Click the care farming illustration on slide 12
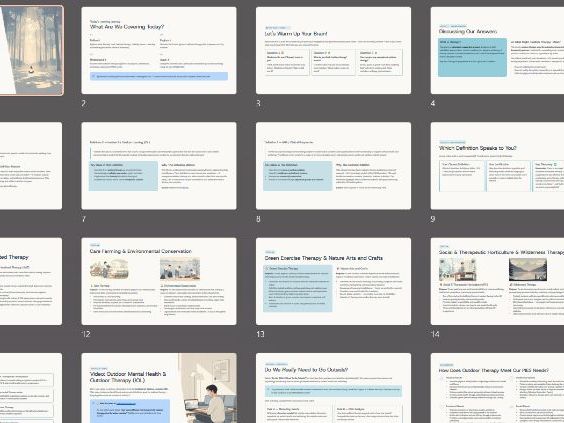 pos(109,269)
